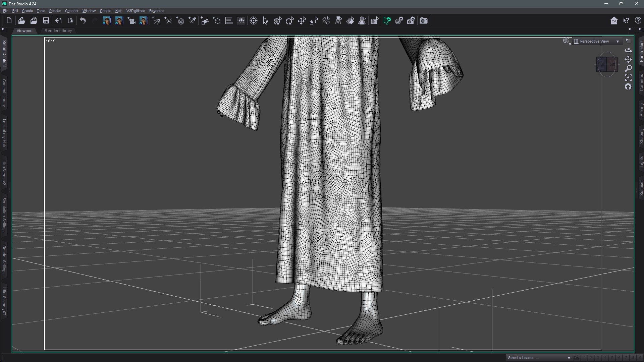Viewport: 644px width, 362px height.
Task: Open the Select a Lesson dropdown
Action: click(x=539, y=358)
